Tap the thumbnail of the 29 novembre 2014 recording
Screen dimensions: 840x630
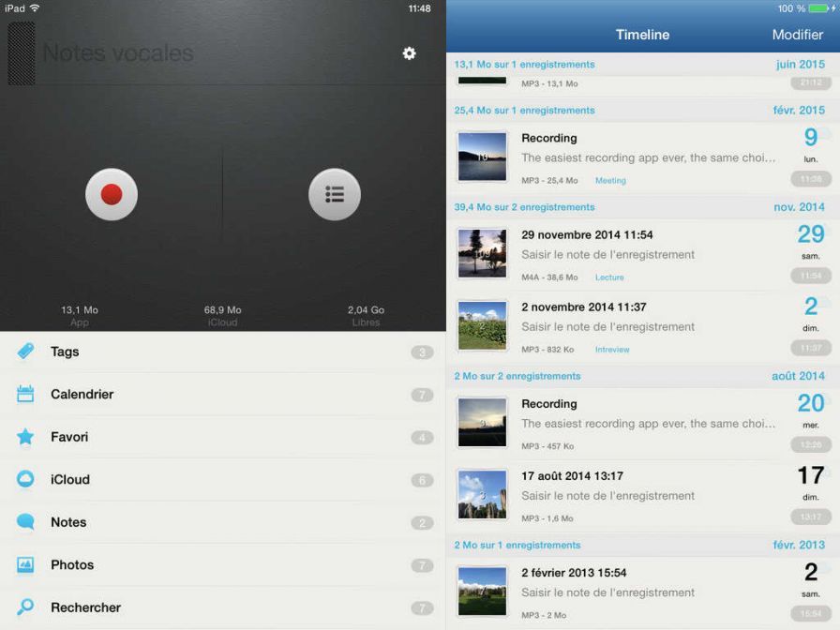482,253
